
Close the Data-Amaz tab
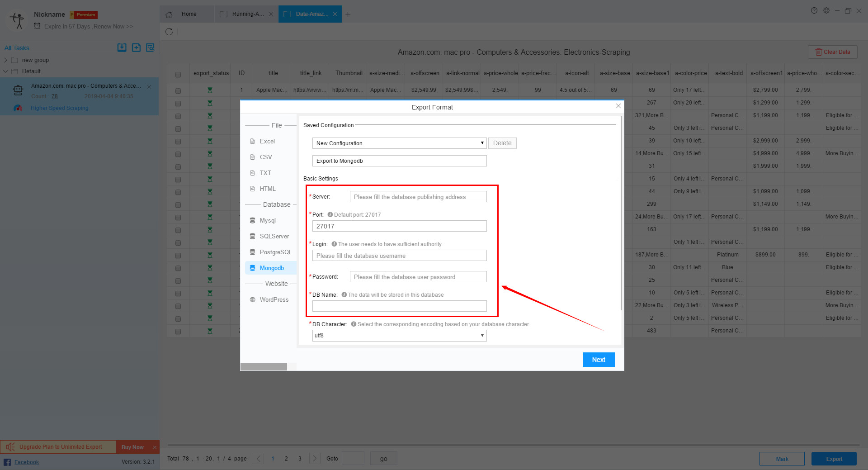[335, 14]
